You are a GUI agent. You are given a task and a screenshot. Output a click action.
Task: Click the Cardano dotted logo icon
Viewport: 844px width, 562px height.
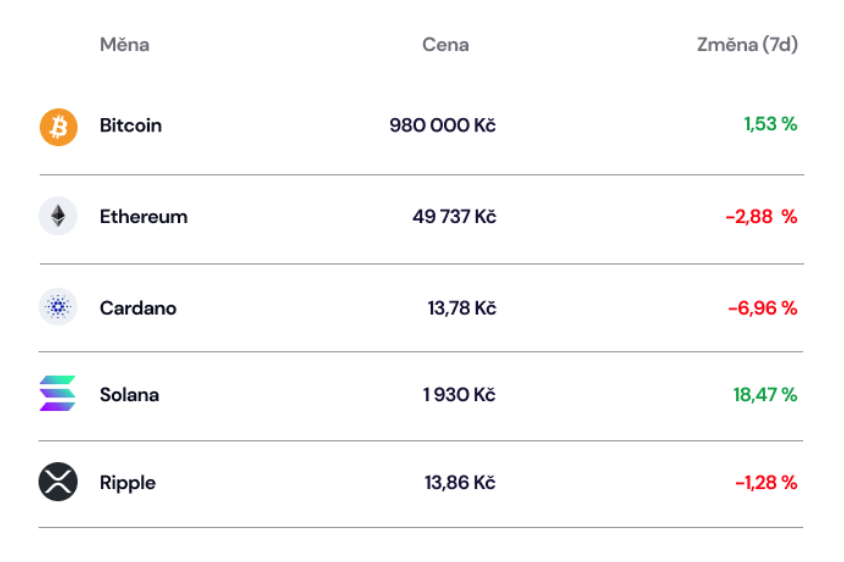click(58, 307)
